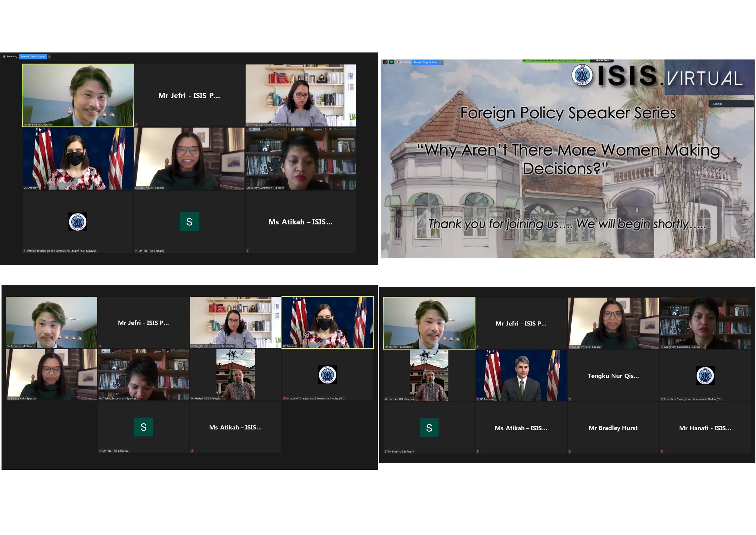Viewport: 756px width, 535px height.
Task: Click Tengku Nur Qistina's muted mic icon, top-left window
Action: pyautogui.click(x=248, y=124)
